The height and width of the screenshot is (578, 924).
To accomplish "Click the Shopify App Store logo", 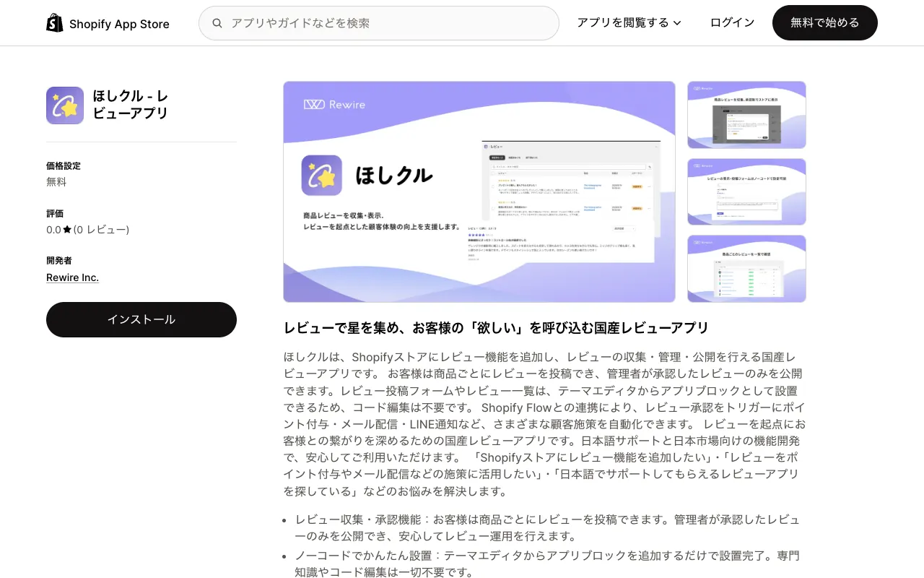I will 108,23.
